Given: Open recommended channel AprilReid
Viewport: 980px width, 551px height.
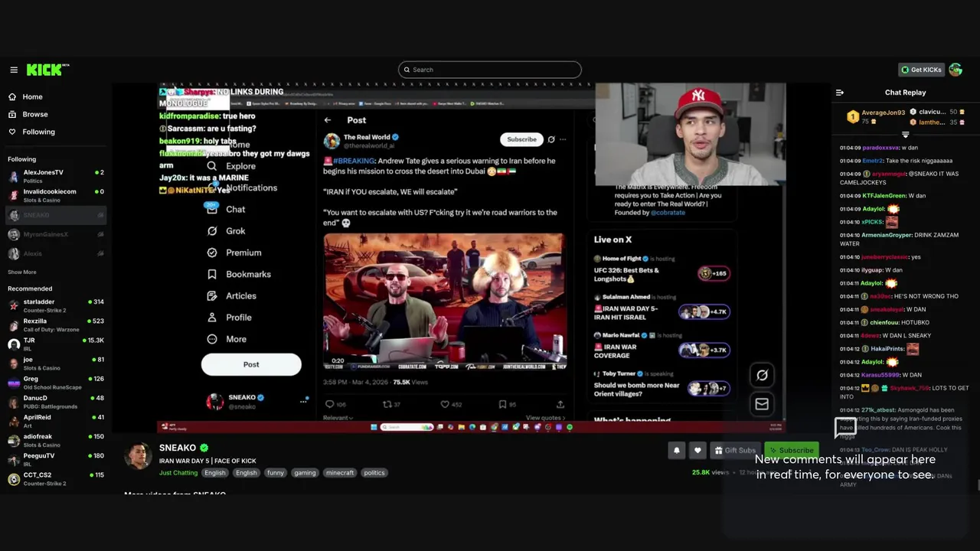Looking at the screenshot, I should tap(55, 421).
